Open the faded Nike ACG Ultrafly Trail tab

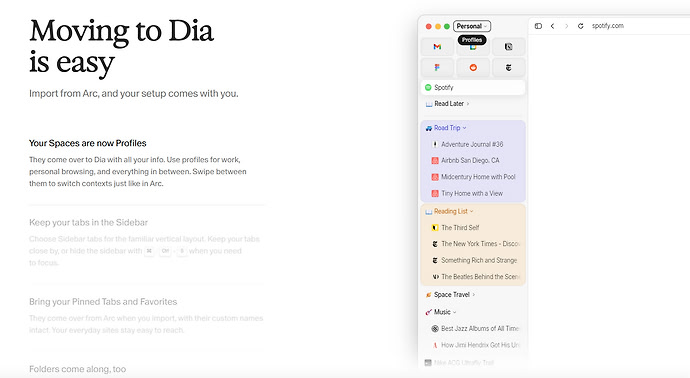coord(459,363)
